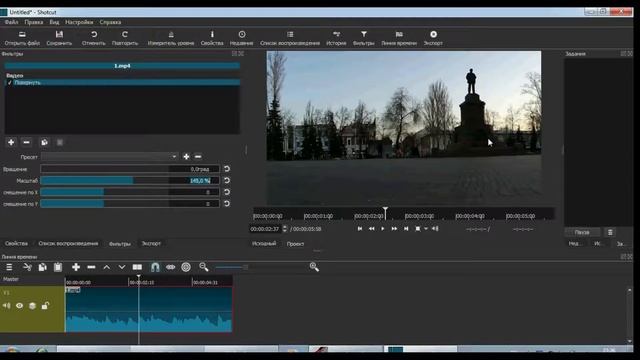Undo the last action via toolbar
Screen dimensions: 640x360
(93, 38)
